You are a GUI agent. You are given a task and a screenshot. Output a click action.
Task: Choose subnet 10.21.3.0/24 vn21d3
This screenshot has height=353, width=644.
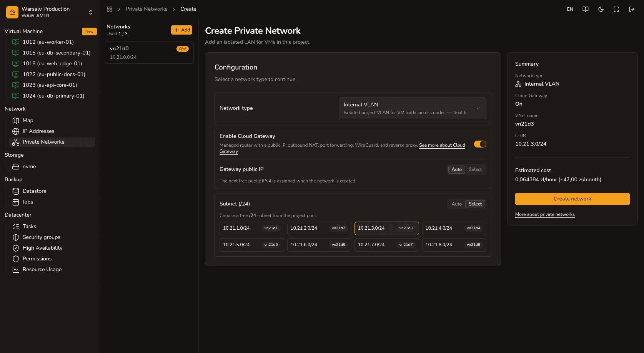pos(387,228)
